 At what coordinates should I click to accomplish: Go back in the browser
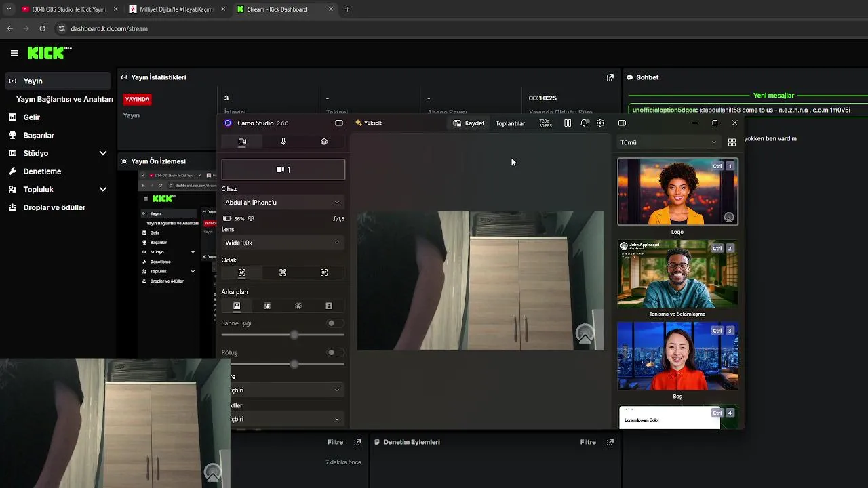point(10,28)
